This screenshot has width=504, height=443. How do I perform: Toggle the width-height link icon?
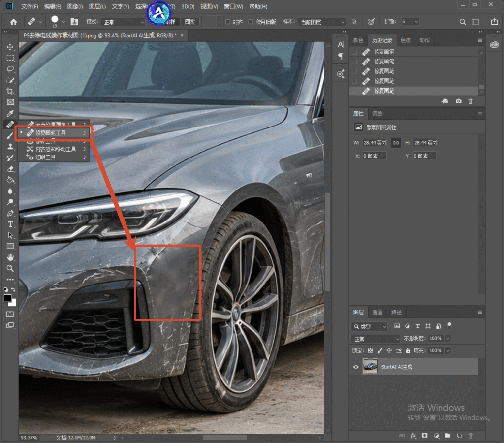(x=396, y=143)
